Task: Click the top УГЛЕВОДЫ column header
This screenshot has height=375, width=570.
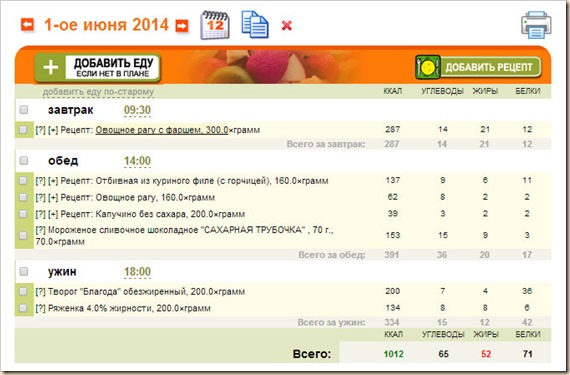Action: tap(442, 91)
